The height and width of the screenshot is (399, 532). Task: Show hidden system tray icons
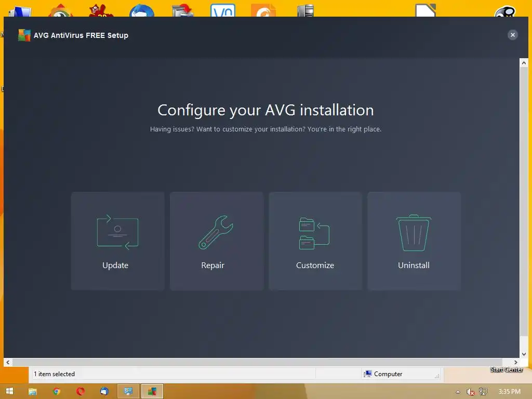point(458,392)
